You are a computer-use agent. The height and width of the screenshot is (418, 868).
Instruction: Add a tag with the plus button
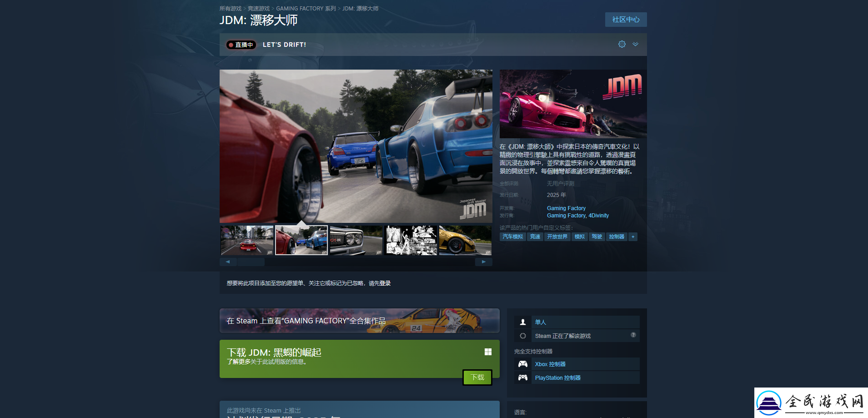633,237
